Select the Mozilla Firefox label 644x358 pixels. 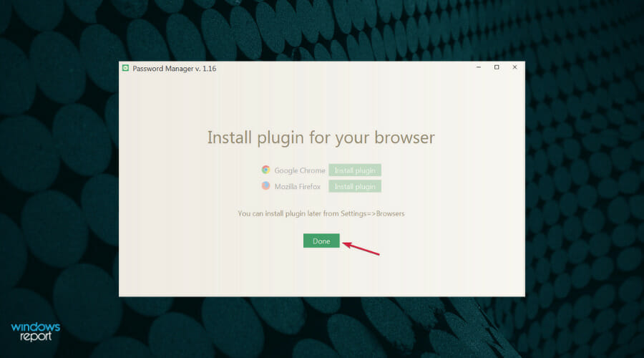click(298, 187)
